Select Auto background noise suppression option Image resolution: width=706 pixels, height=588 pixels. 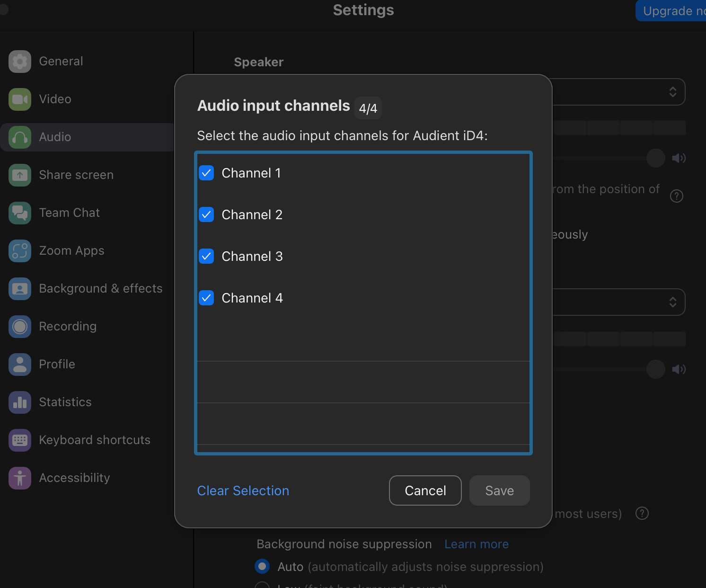(x=262, y=566)
